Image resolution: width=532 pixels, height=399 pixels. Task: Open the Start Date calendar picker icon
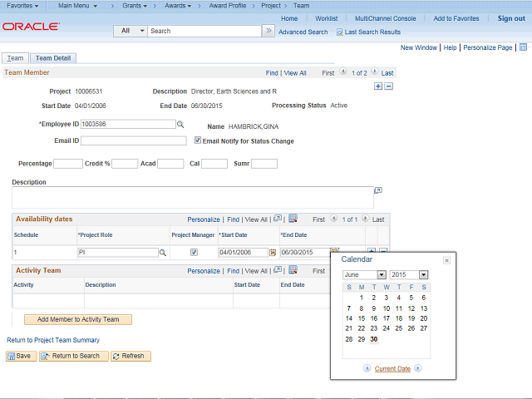pyautogui.click(x=272, y=252)
